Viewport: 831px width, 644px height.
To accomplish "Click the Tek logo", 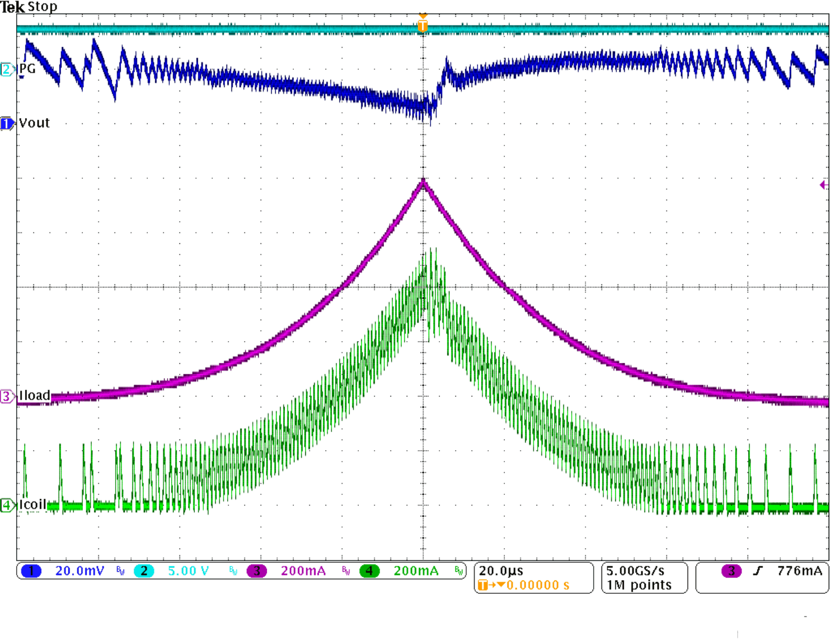I will pyautogui.click(x=13, y=7).
